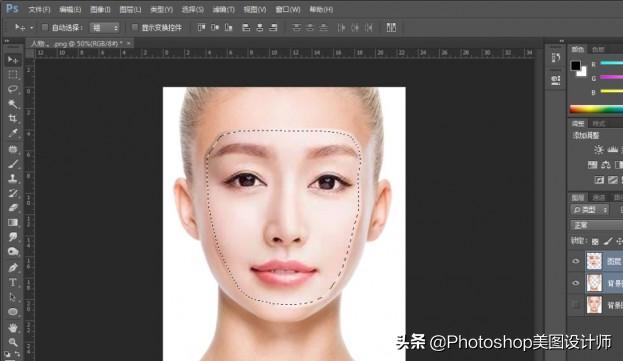Enable the Auto-Select checkbox
The width and height of the screenshot is (623, 361).
(45, 27)
